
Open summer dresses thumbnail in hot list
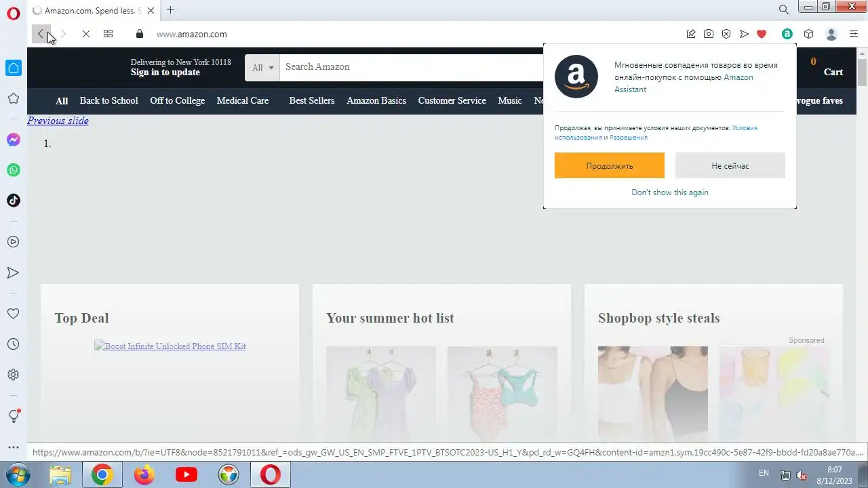pos(381,393)
